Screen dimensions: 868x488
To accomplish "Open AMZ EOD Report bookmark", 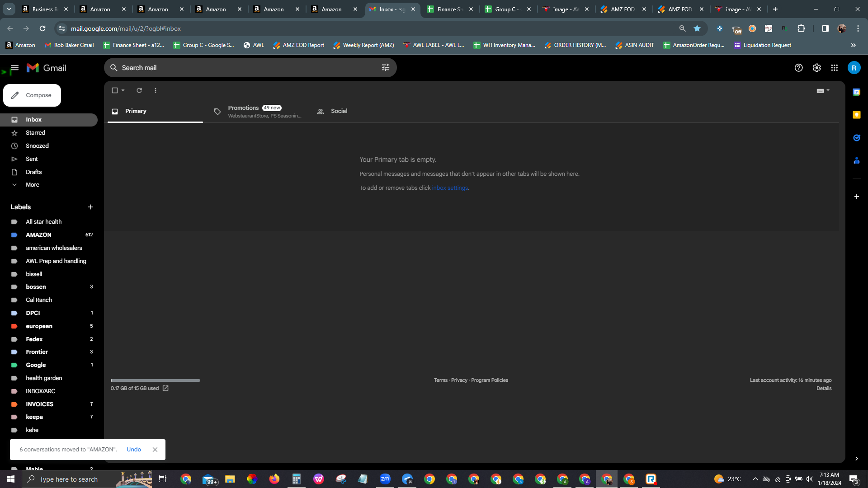I will 299,45.
